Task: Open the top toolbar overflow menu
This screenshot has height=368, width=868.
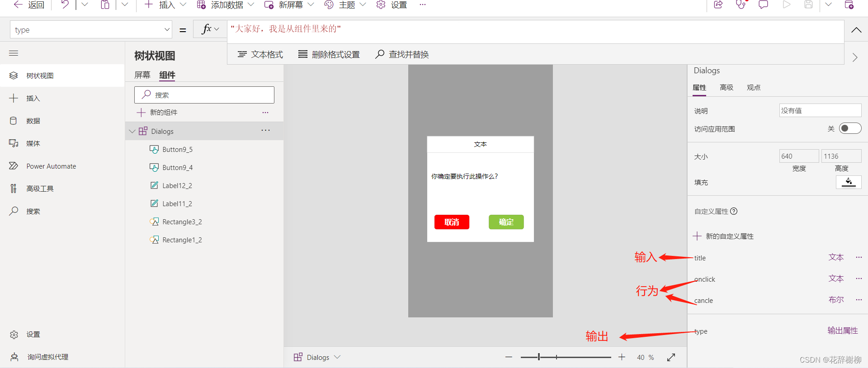Action: pyautogui.click(x=422, y=5)
